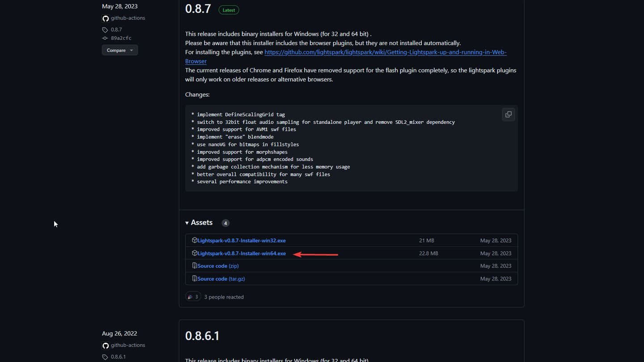Image resolution: width=644 pixels, height=362 pixels.
Task: Download Lightspark-v0.8.7-Installer-win64.exe
Action: [241, 253]
